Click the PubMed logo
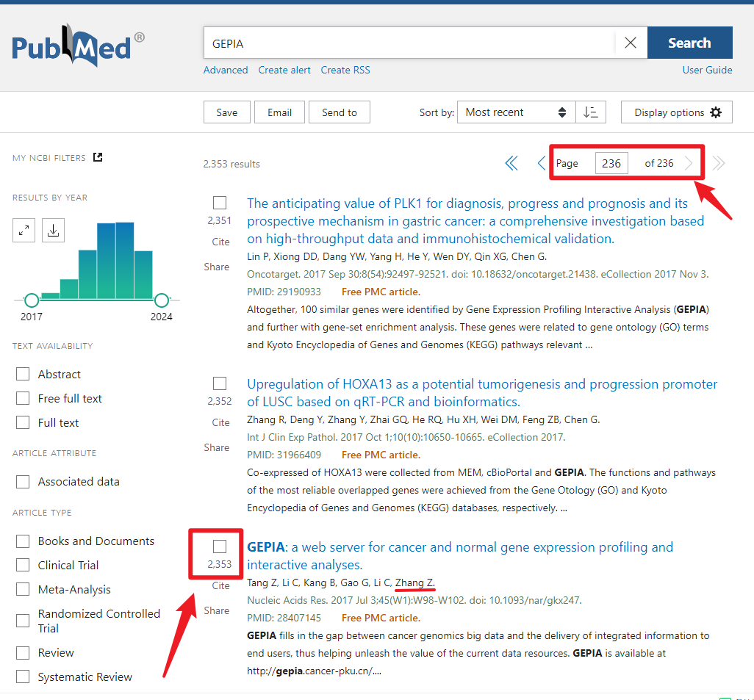Image resolution: width=754 pixels, height=700 pixels. 77,46
